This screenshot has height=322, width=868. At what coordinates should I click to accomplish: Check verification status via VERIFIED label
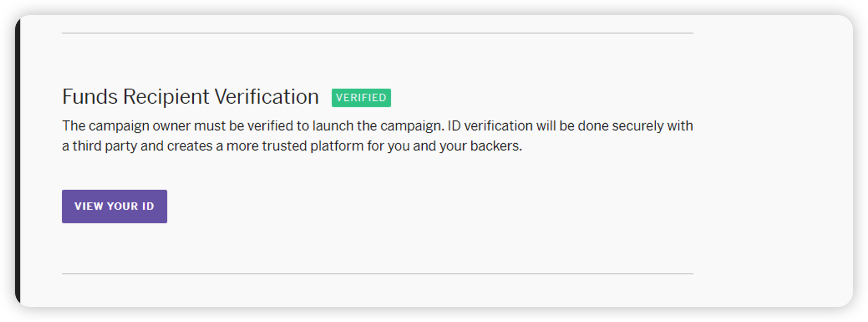pos(361,97)
